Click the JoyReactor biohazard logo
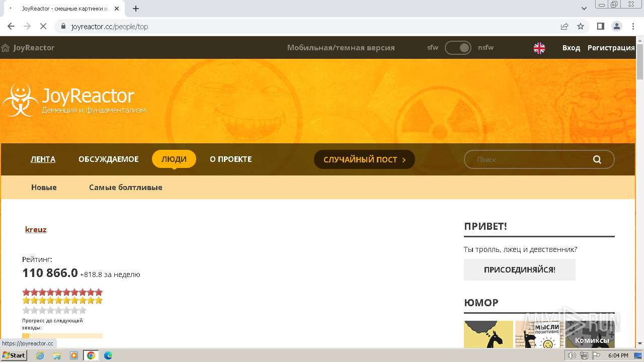The image size is (644, 362). pos(20,100)
